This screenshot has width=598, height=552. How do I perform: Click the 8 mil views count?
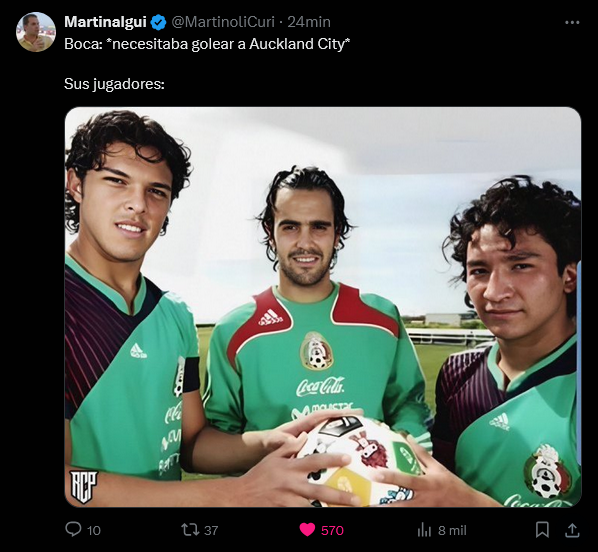click(452, 530)
